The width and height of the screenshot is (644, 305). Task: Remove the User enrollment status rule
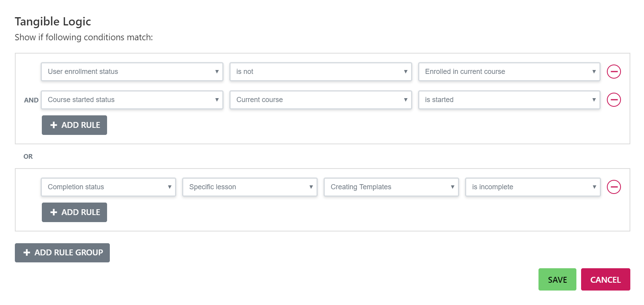click(x=614, y=72)
